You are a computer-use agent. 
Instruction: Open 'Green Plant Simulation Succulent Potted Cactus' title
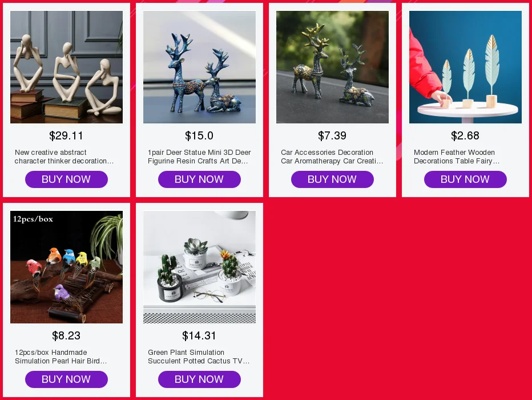199,357
